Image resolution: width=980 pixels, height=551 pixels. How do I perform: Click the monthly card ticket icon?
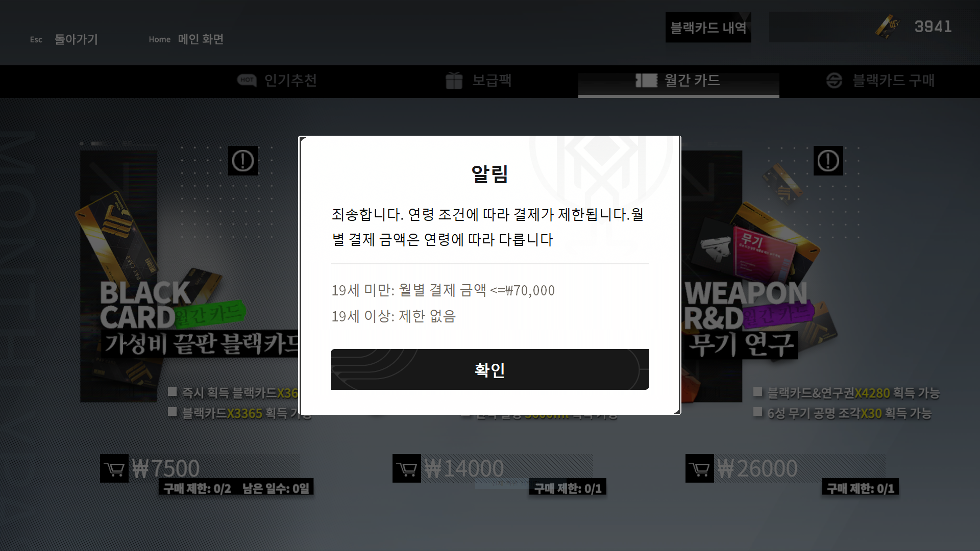pos(646,80)
